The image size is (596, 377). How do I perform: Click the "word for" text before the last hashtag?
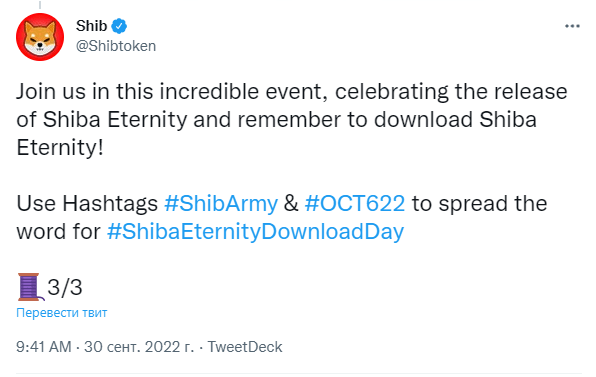click(59, 231)
